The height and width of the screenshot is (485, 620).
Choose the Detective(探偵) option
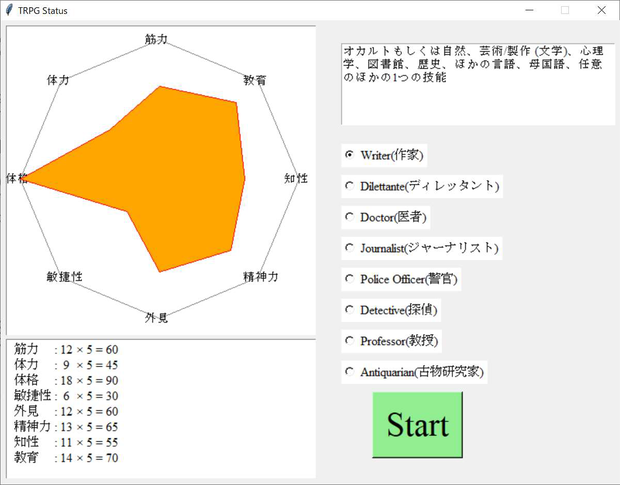click(x=391, y=310)
